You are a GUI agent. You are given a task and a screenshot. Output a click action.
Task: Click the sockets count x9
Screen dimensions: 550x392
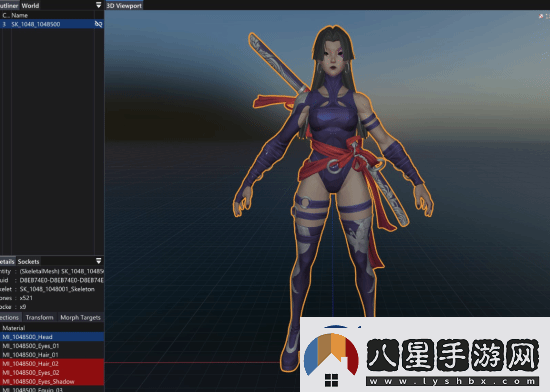point(23,306)
